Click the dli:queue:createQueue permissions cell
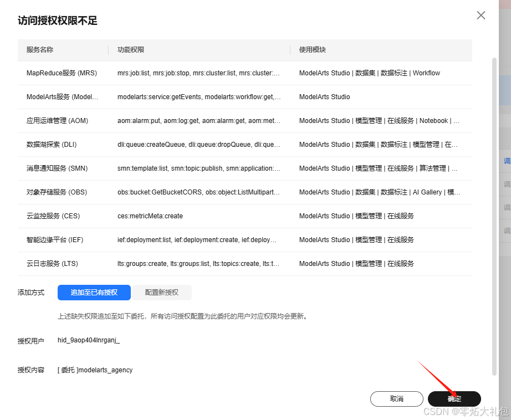Viewport: 511px width, 420px height. click(199, 145)
